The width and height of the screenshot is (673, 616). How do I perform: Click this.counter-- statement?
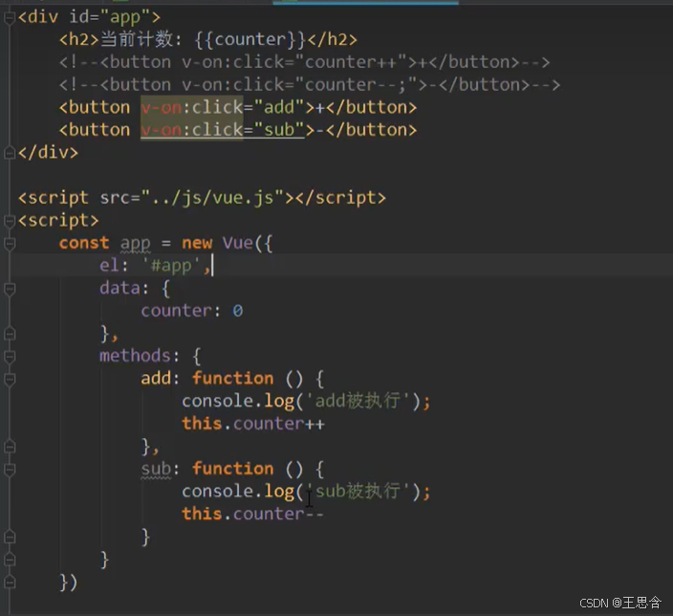[x=253, y=514]
